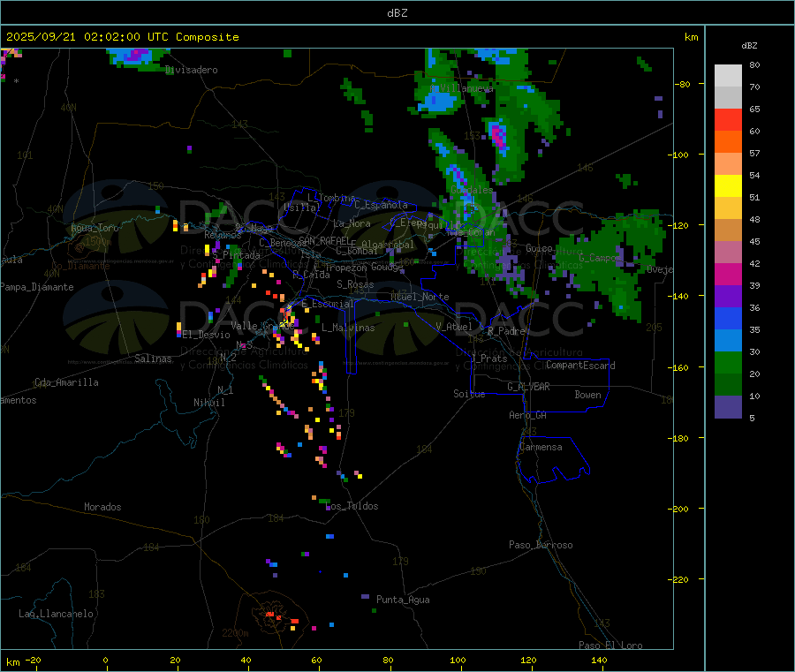
Task: Click the Bowen location label
Action: pos(587,395)
